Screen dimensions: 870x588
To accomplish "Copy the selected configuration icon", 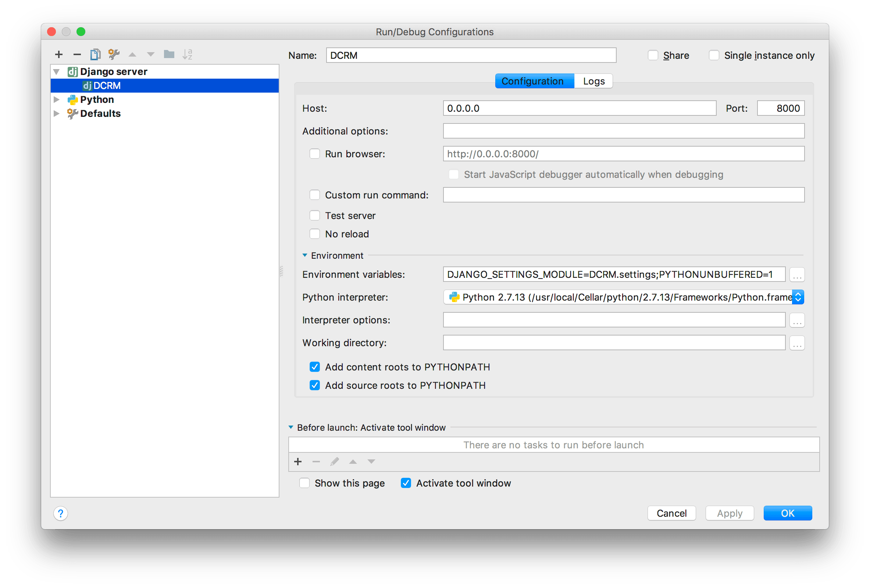I will click(96, 55).
